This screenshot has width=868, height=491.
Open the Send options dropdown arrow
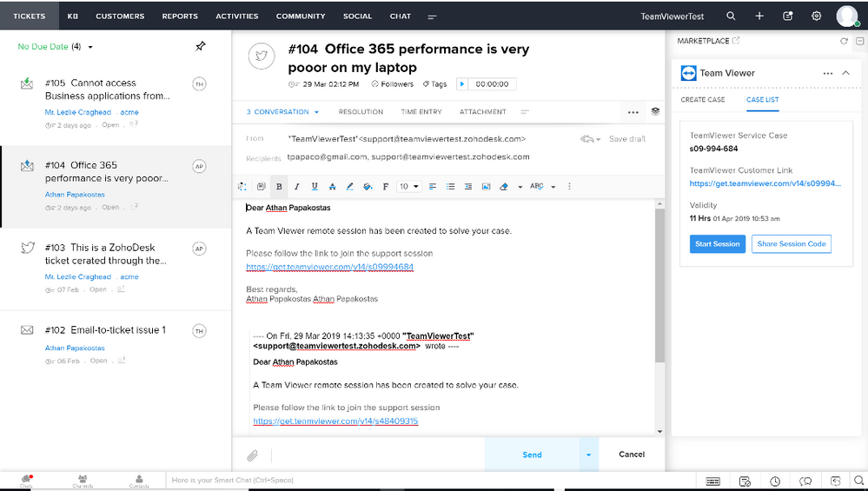[x=589, y=455]
